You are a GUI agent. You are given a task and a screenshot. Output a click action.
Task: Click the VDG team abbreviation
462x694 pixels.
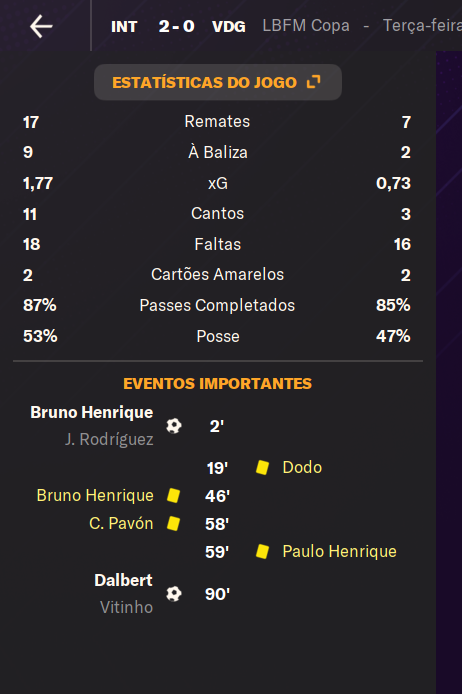[229, 27]
